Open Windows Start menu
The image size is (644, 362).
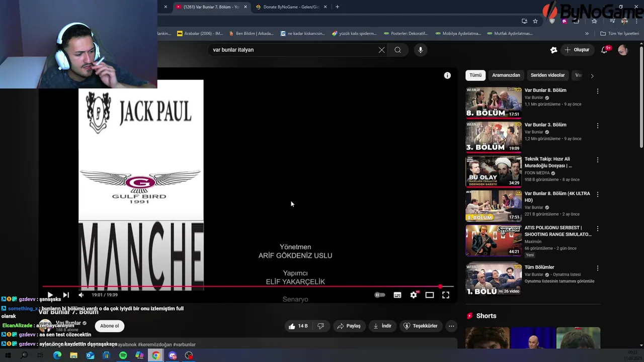[x=8, y=355]
